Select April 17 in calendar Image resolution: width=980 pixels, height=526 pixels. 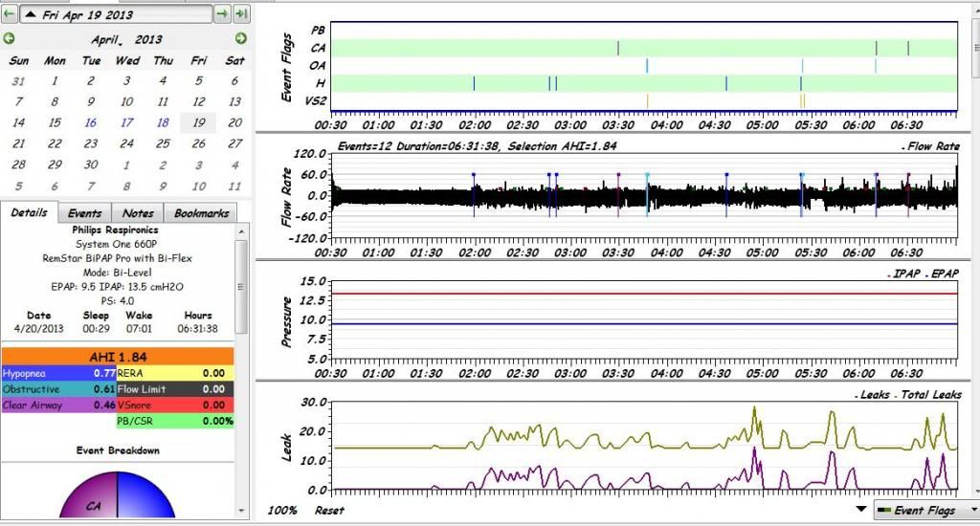tap(127, 122)
